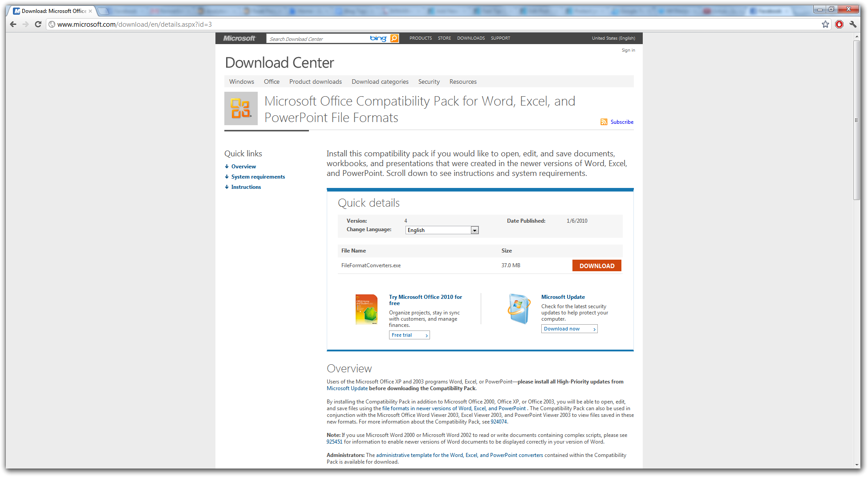Open the Microsoft Update link in Overview text
This screenshot has width=868, height=477.
pyautogui.click(x=347, y=388)
